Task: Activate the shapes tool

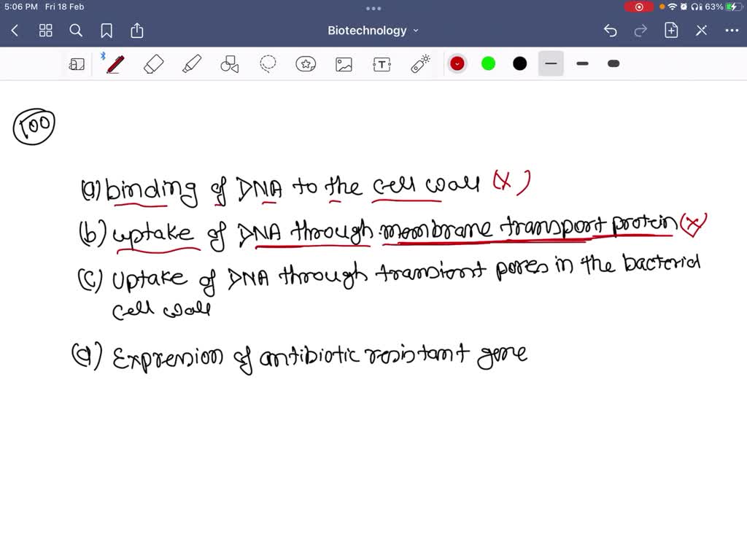Action: point(230,64)
